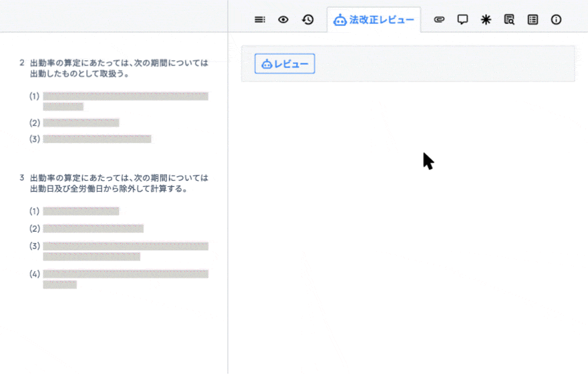
Task: Select redacted item (1) under paragraph 2
Action: pos(125,101)
